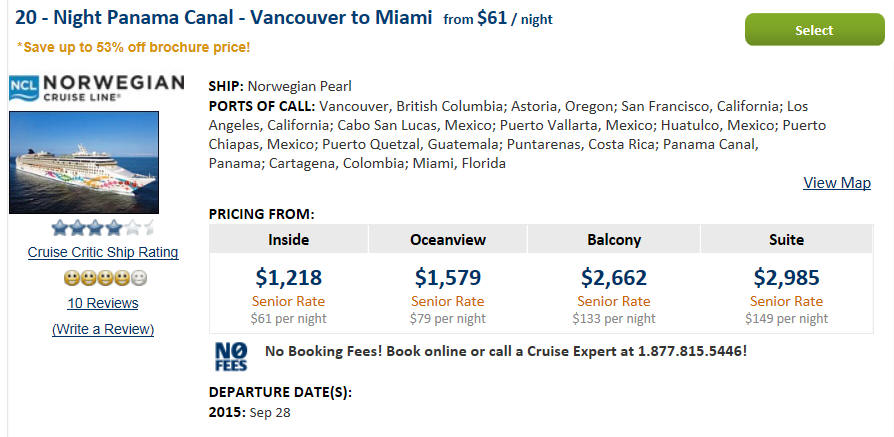The height and width of the screenshot is (437, 894).
Task: Open the Norwegian Pearl ship photo
Action: (x=84, y=163)
